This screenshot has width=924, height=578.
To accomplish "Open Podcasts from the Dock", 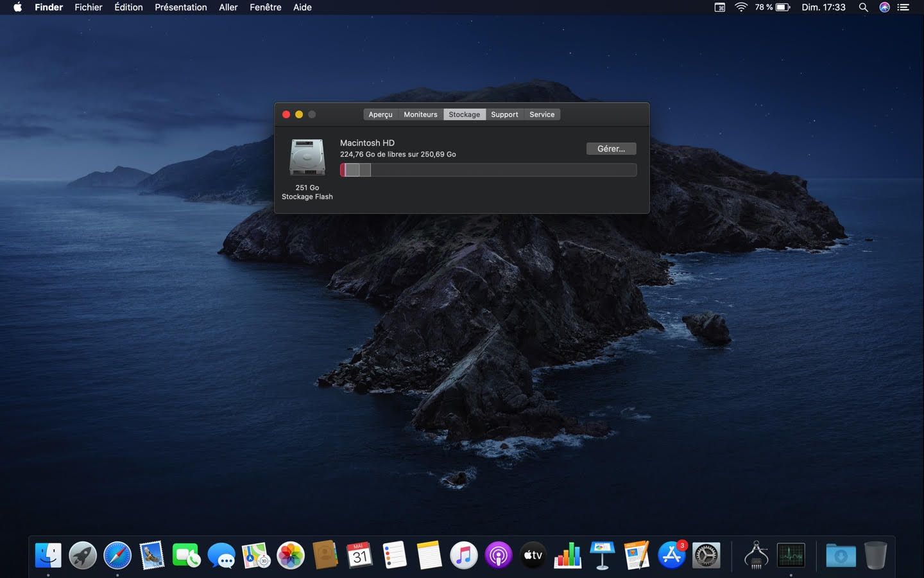I will [x=498, y=556].
